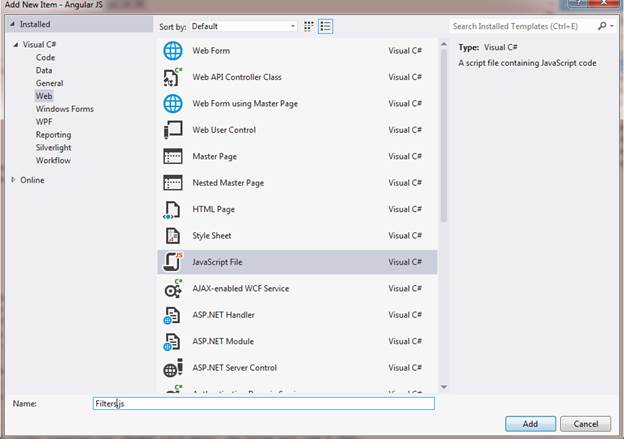This screenshot has width=624, height=439.
Task: Collapse the Installed templates section
Action: tap(12, 24)
